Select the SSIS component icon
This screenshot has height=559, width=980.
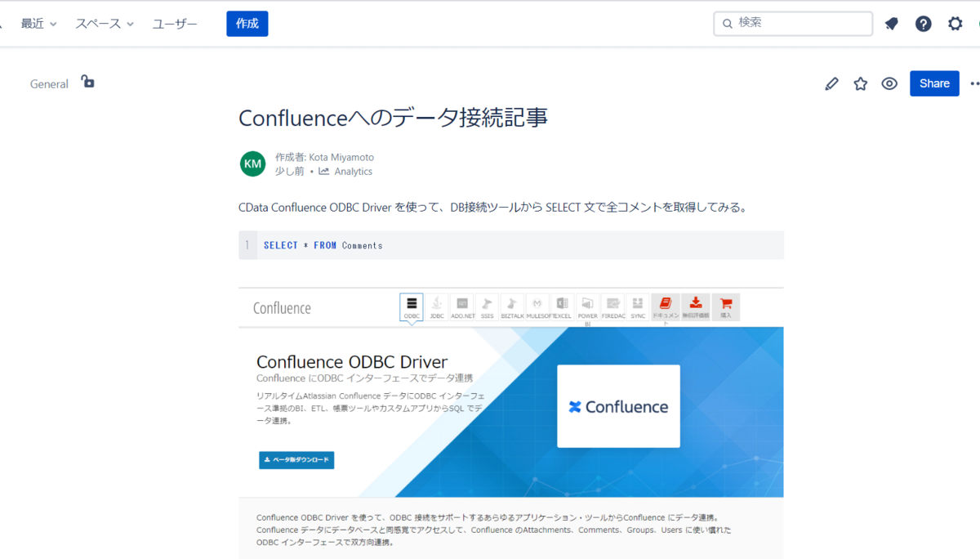point(488,307)
